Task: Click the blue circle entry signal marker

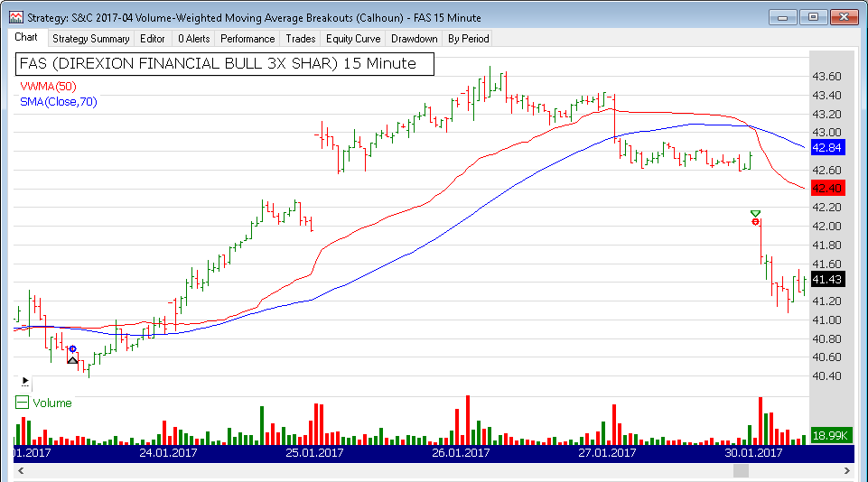Action: pos(72,348)
